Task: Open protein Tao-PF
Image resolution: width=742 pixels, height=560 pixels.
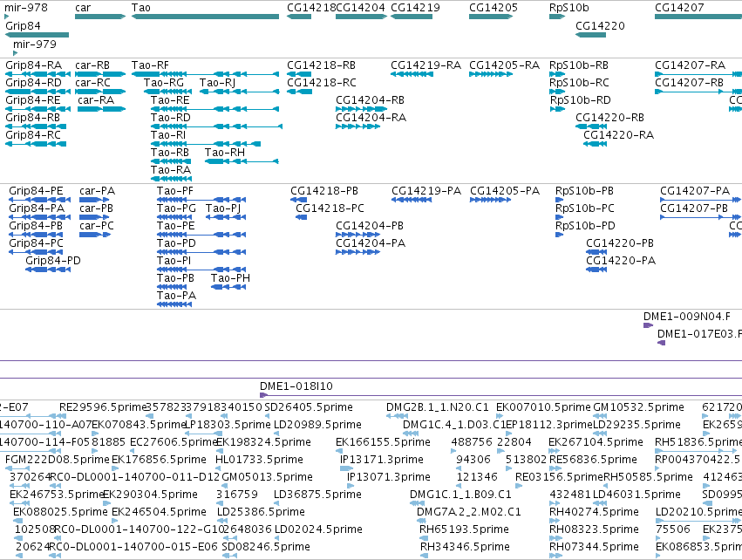Action: [201, 200]
